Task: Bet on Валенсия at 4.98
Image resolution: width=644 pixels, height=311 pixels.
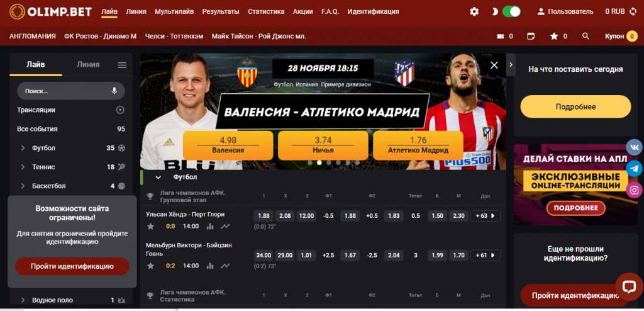Action: [x=228, y=145]
